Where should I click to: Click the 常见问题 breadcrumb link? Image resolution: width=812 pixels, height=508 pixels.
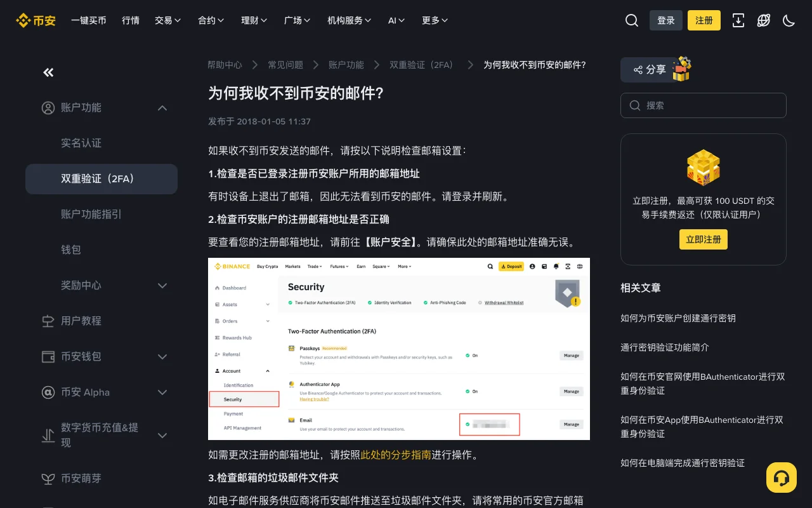(x=285, y=65)
